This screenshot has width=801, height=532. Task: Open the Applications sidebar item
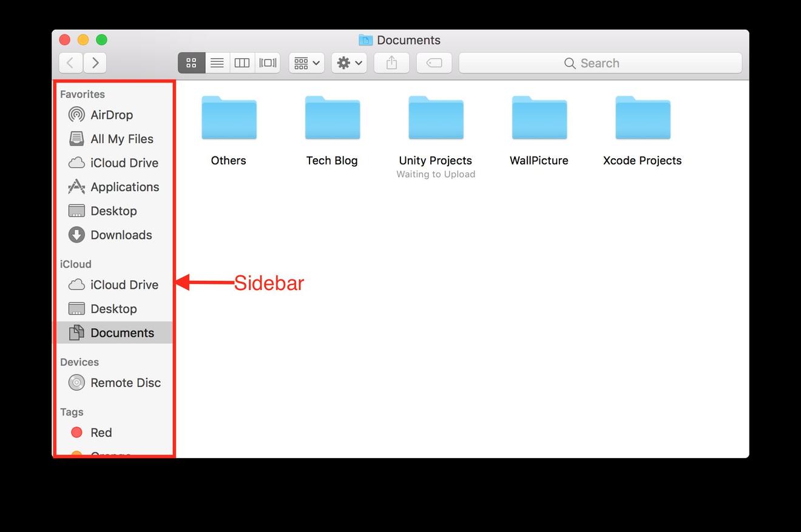[125, 187]
